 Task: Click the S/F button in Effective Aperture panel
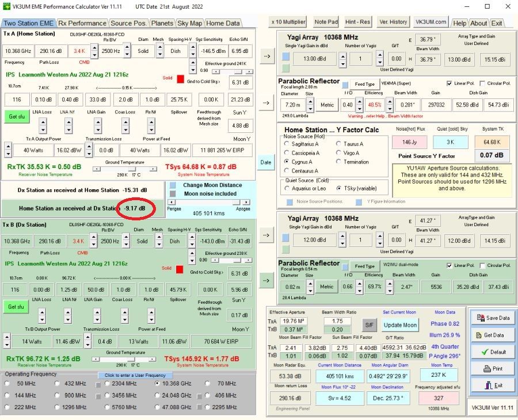tap(370, 325)
